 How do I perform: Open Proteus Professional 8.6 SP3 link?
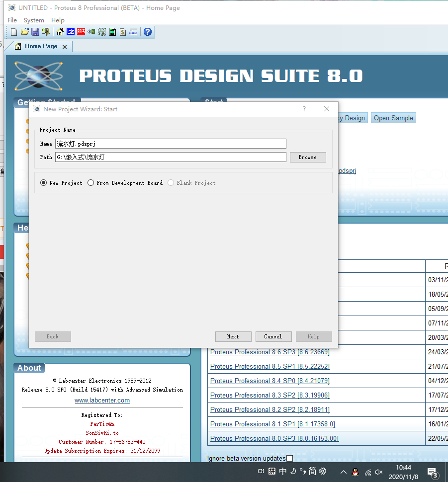point(270,352)
